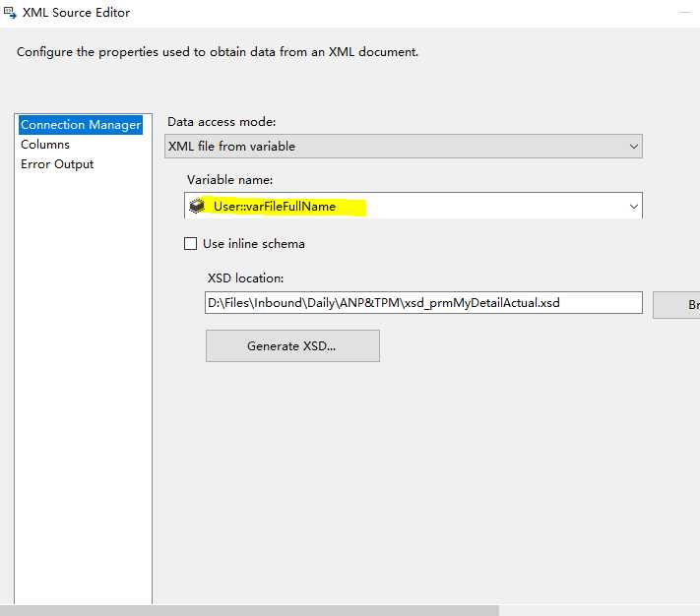Click inside the XSD location path field
Image resolution: width=700 pixels, height=616 pixels.
(x=421, y=303)
